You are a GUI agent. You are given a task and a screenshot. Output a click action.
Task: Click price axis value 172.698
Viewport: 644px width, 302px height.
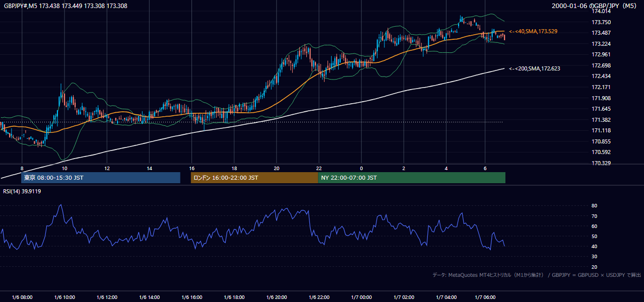(x=601, y=65)
